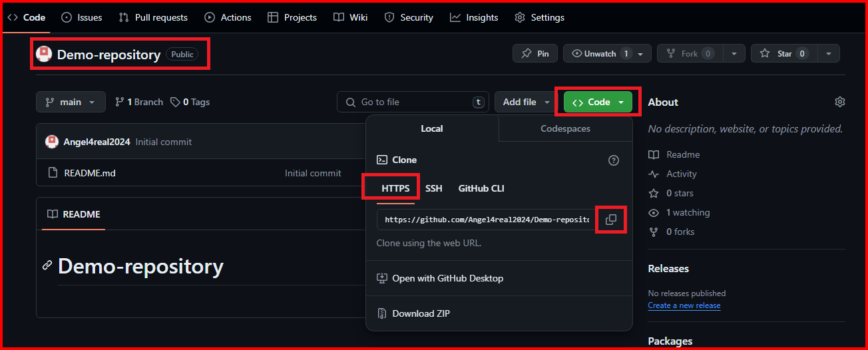This screenshot has width=868, height=350.
Task: Open Initial commit link in README.md row
Action: pyautogui.click(x=313, y=173)
